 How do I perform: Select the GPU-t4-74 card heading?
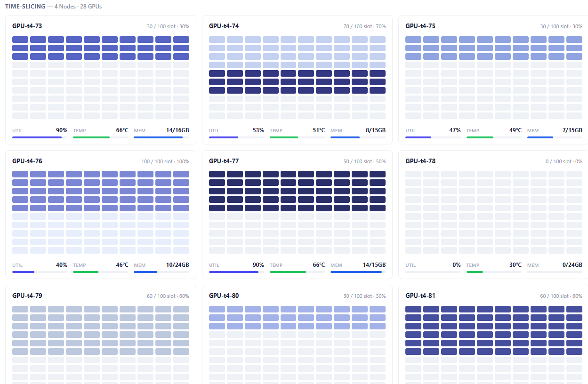click(224, 26)
